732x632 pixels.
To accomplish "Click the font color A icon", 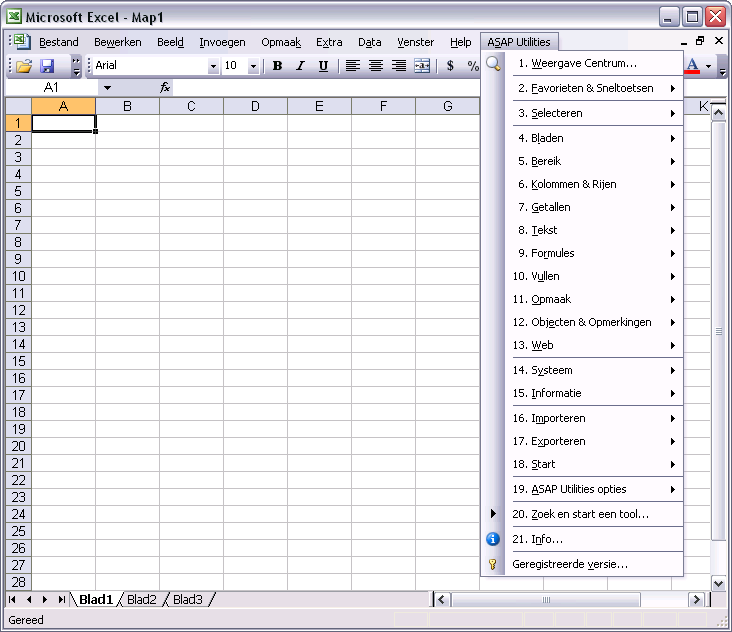I will (x=693, y=66).
